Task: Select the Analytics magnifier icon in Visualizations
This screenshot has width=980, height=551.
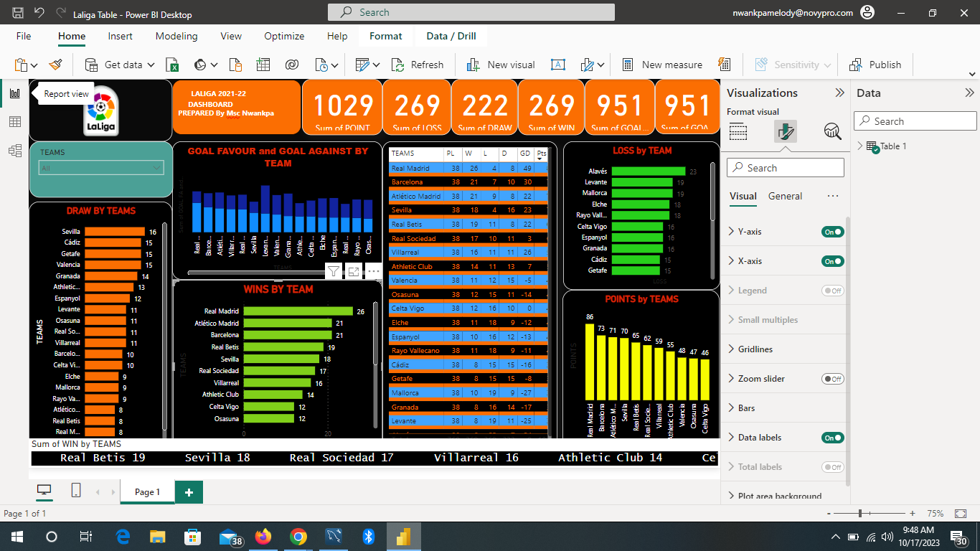Action: click(x=832, y=131)
